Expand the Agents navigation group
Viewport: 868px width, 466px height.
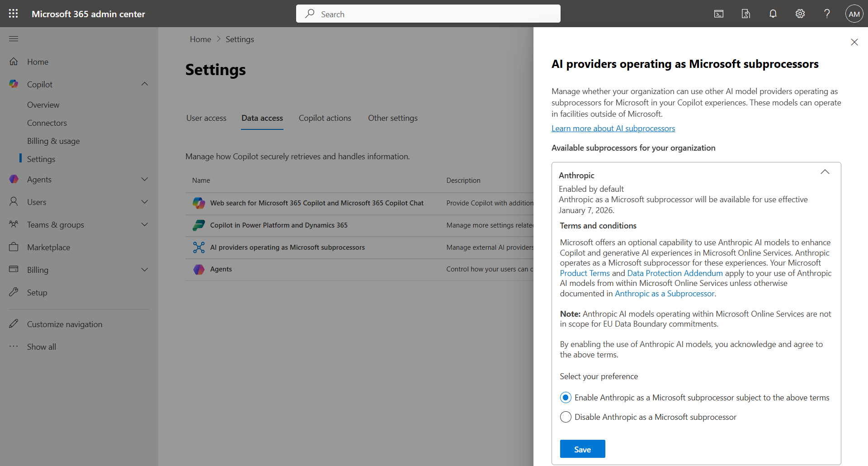(145, 180)
